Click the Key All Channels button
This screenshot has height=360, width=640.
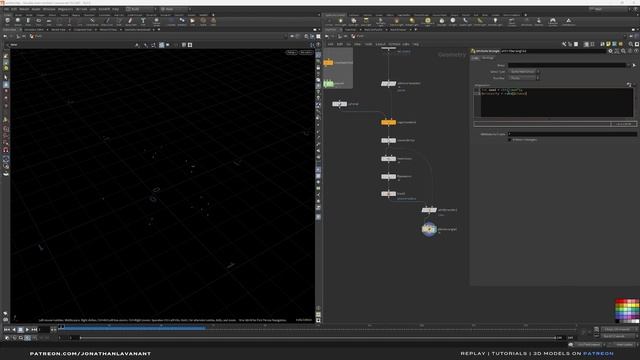click(617, 336)
